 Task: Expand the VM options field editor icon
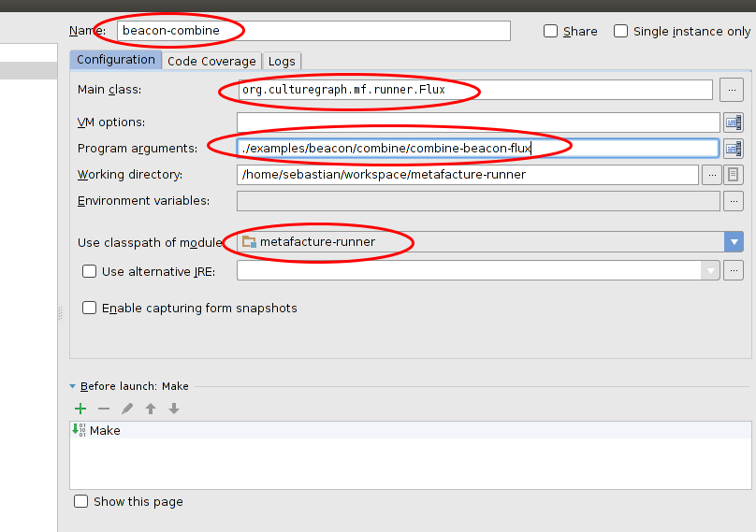734,122
